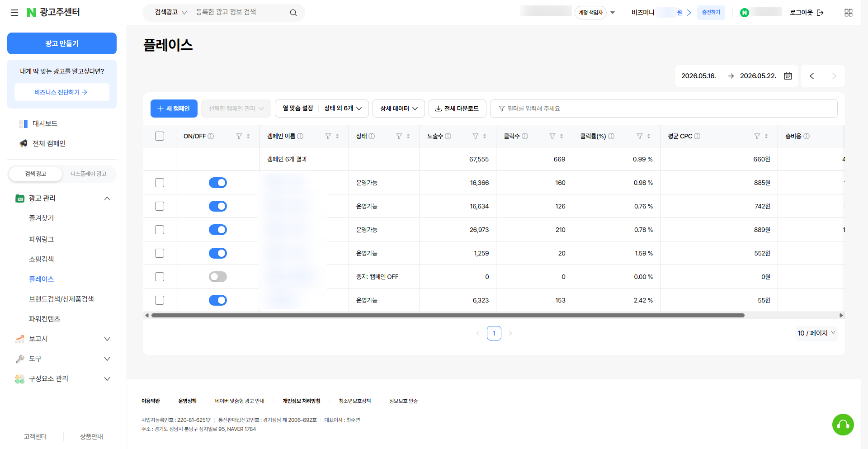
Task: Click the search magnifier icon
Action: [293, 13]
